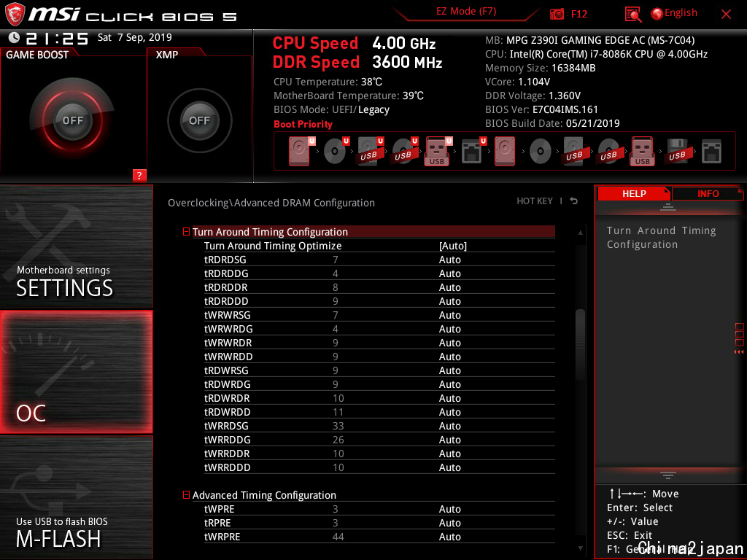Select the UEFI network boot icon with U badge
747x560 pixels.
(473, 151)
